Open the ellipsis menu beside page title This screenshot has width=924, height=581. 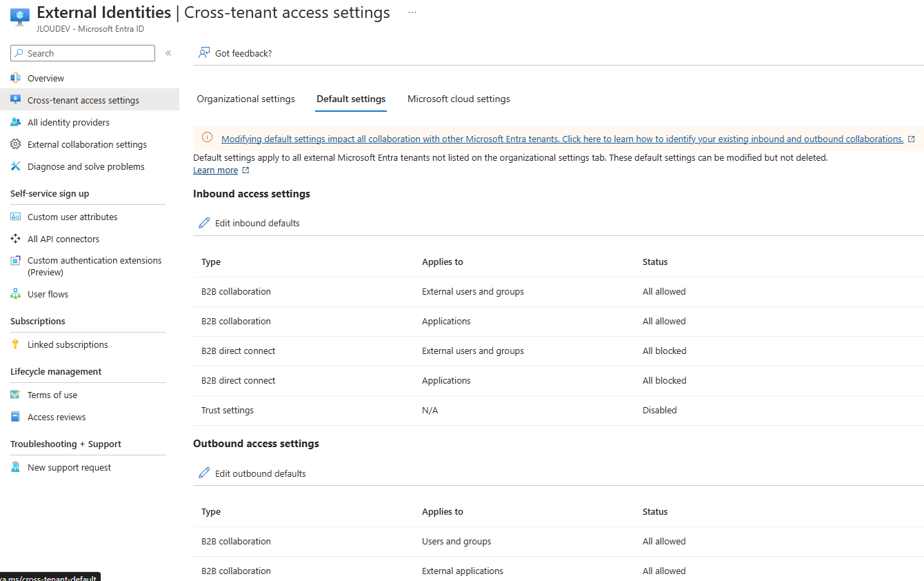[412, 12]
